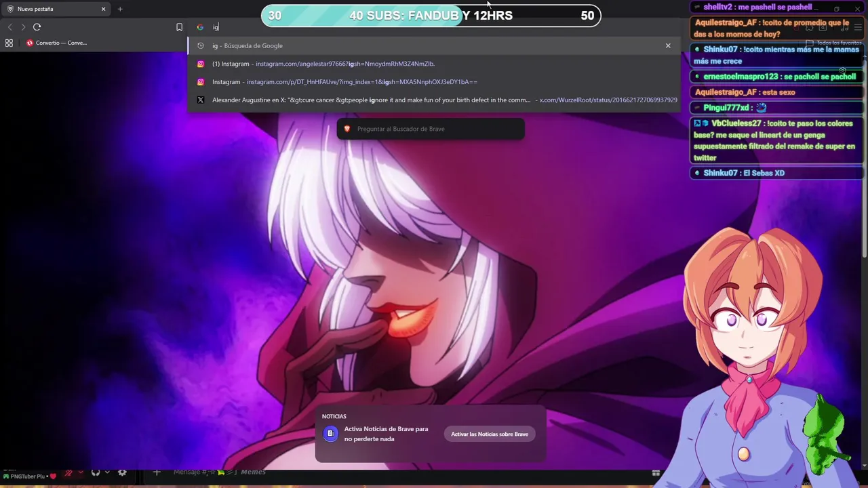
Task: Click the "Activa Noticias de Brave para no perderte nada" text
Action: point(386,434)
